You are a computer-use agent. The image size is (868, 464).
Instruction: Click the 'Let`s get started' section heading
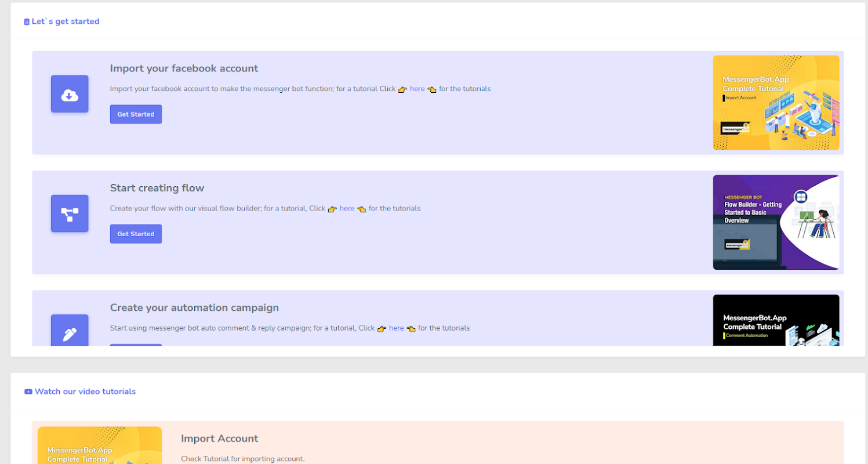(66, 21)
